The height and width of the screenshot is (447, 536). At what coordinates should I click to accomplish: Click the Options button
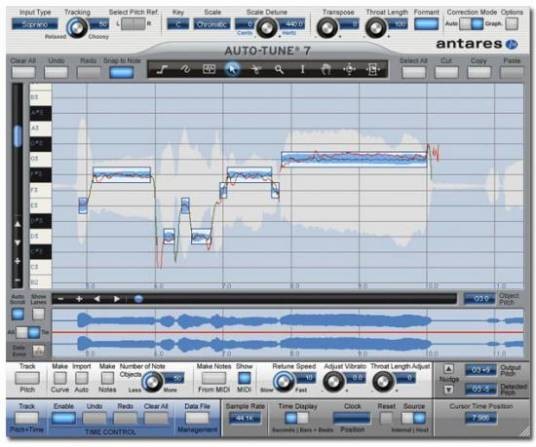(x=512, y=24)
